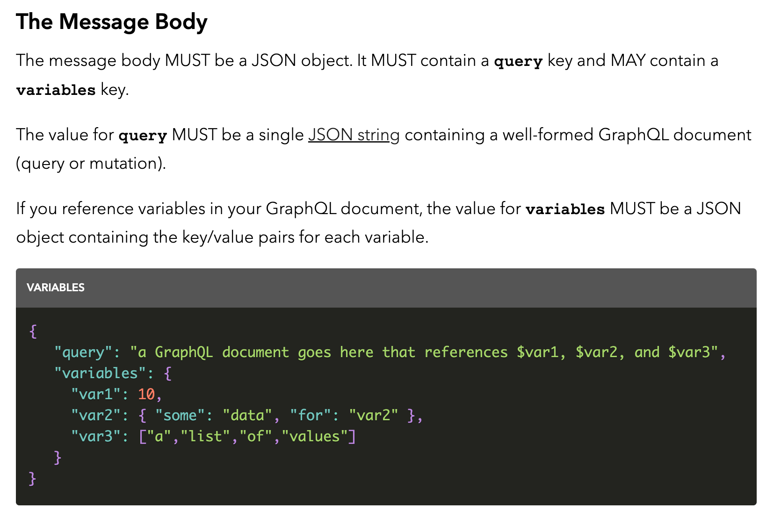Viewport: 781px width, 532px height.
Task: Click the data string value
Action: (x=248, y=415)
